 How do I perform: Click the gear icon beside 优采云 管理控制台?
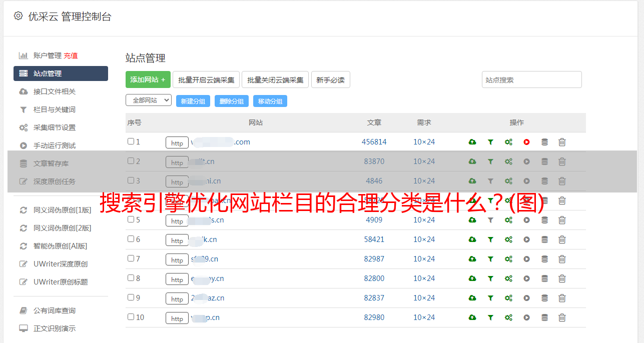[x=18, y=16]
